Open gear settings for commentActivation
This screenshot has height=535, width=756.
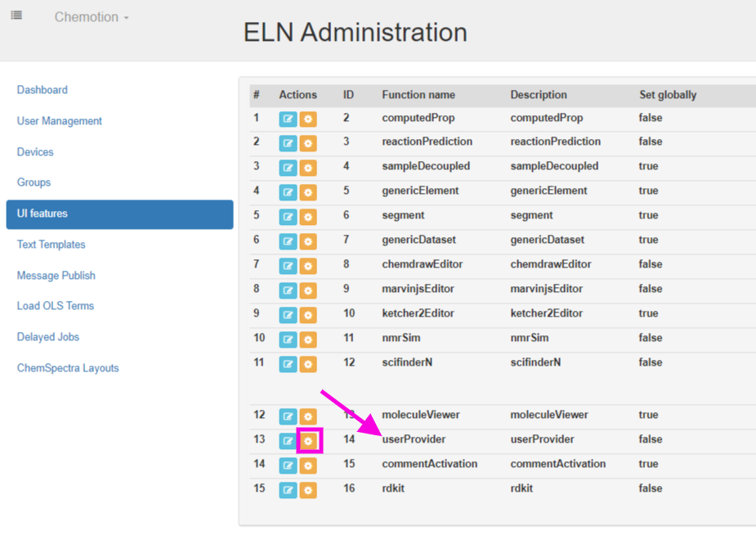(310, 465)
